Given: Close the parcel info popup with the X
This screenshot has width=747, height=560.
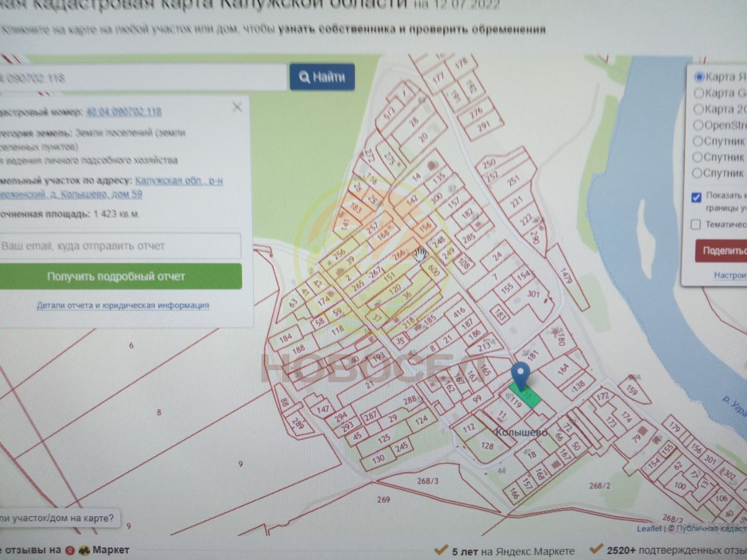Looking at the screenshot, I should [237, 107].
